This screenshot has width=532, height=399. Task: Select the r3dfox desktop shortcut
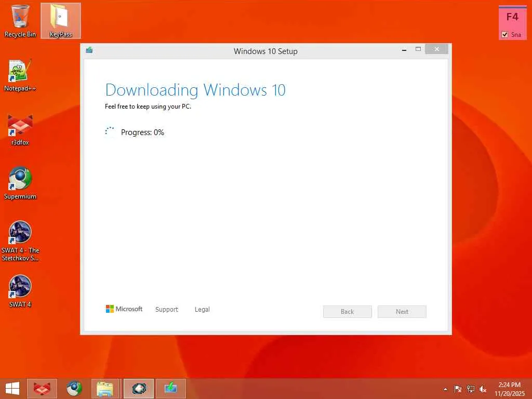[x=20, y=129]
